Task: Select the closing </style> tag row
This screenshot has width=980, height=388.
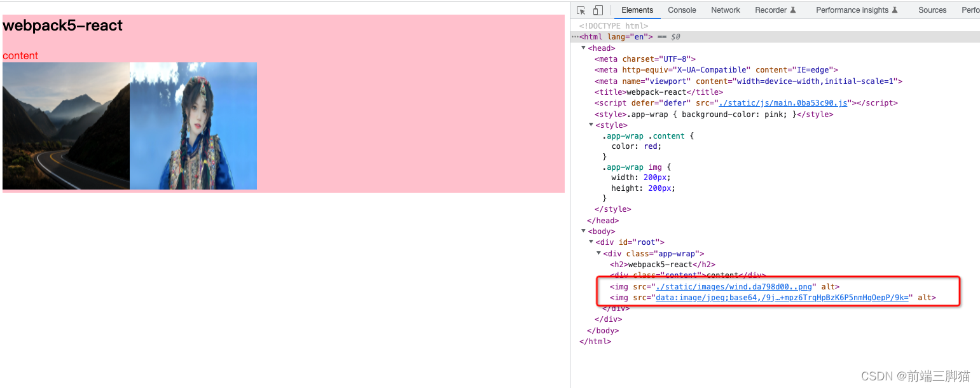Action: click(613, 209)
